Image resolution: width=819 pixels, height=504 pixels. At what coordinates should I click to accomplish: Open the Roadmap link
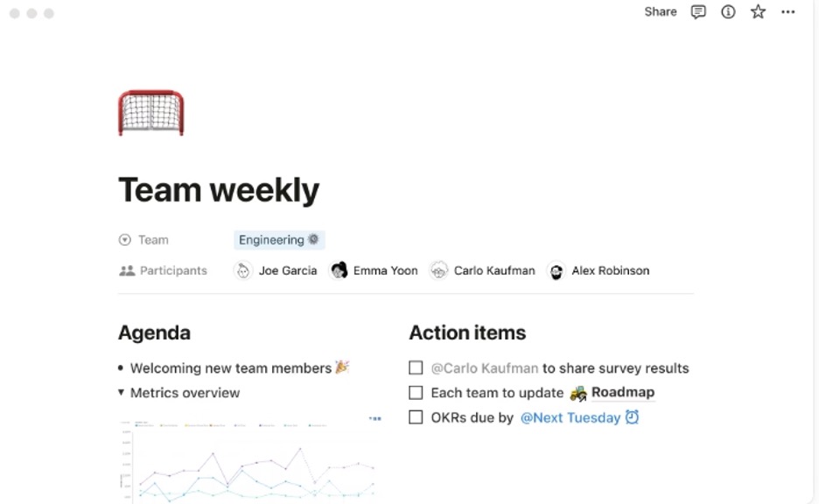click(622, 392)
